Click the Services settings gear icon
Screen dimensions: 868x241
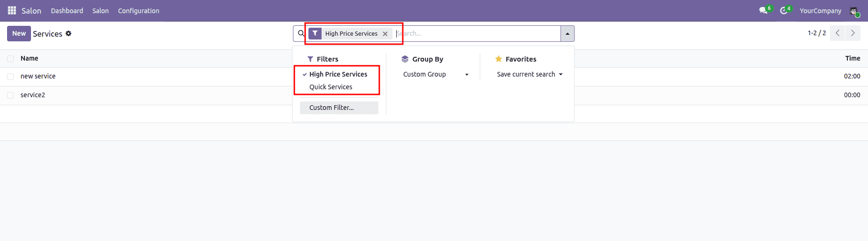pos(69,33)
